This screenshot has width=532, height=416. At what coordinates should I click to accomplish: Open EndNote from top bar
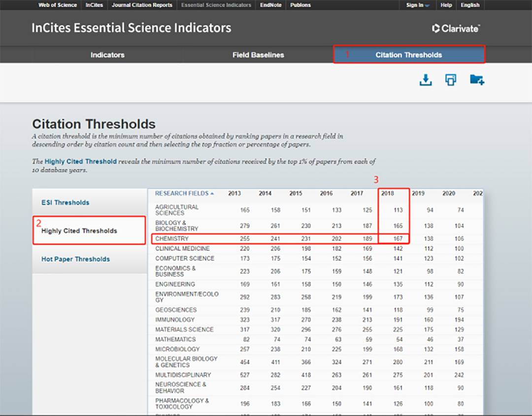tap(271, 5)
